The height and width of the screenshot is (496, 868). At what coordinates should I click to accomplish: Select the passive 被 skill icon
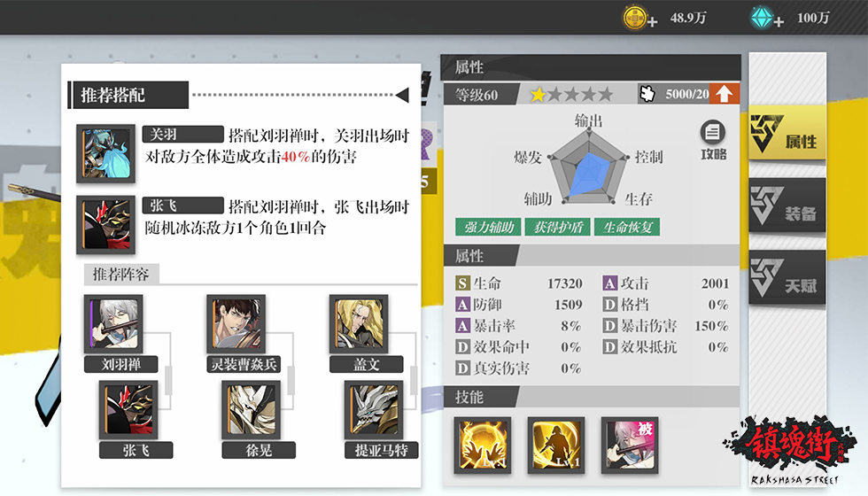point(630,445)
